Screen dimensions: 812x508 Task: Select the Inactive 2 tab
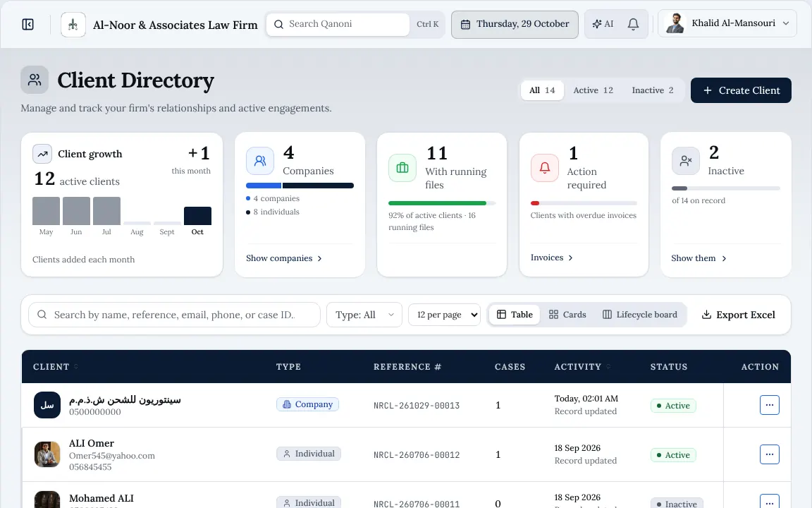[653, 90]
